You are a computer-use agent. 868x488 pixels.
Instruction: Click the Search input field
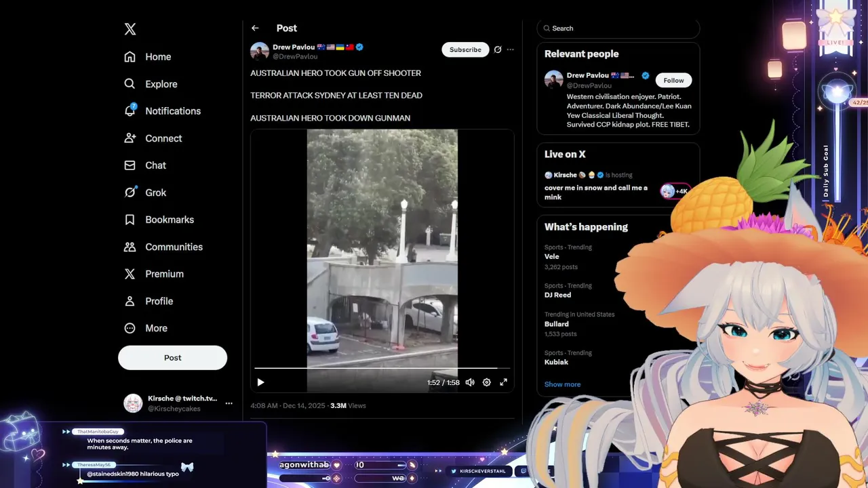[618, 28]
